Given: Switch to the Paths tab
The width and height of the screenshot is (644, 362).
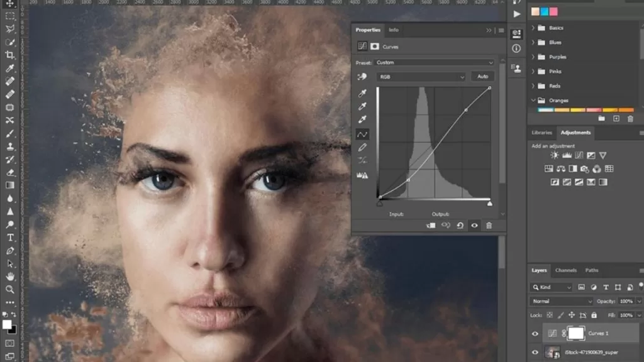Looking at the screenshot, I should click(x=591, y=270).
